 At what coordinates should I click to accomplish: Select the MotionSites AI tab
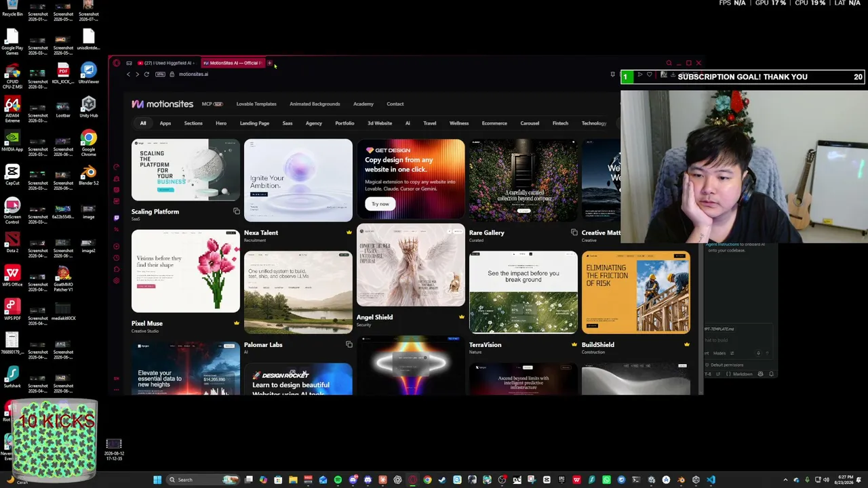[232, 63]
